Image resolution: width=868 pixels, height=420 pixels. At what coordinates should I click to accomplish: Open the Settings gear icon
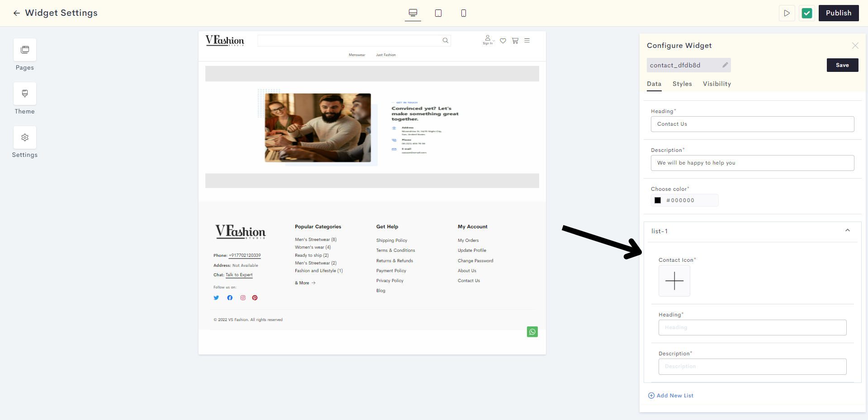(x=25, y=137)
